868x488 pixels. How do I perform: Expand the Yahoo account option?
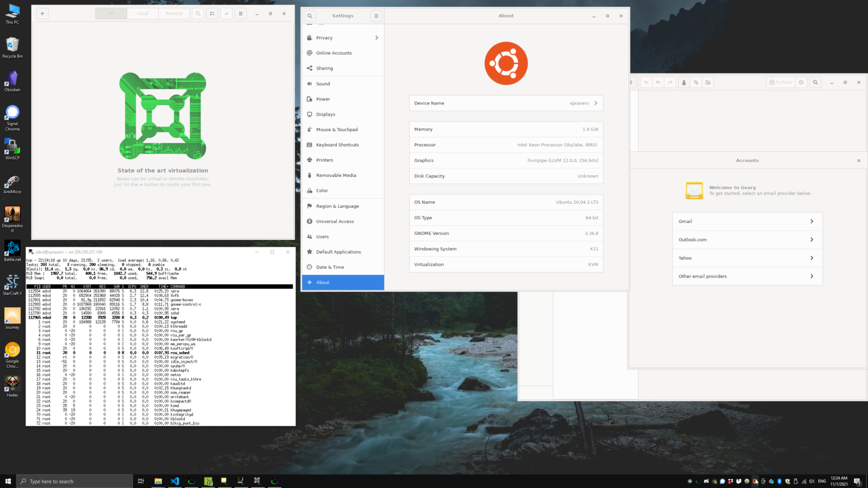pyautogui.click(x=747, y=258)
